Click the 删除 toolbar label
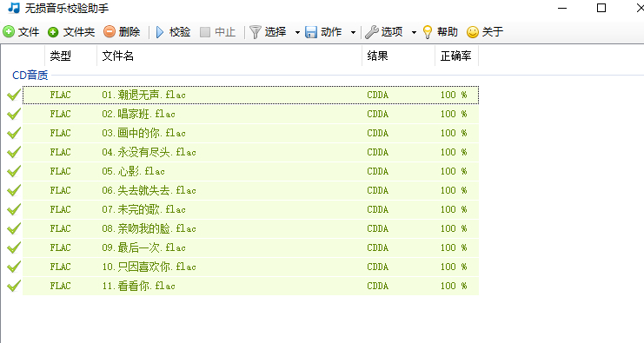The image size is (644, 343). coord(129,32)
